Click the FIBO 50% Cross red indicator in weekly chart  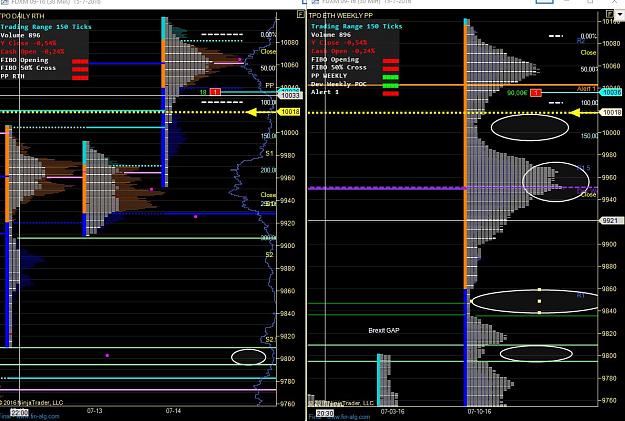[x=391, y=69]
